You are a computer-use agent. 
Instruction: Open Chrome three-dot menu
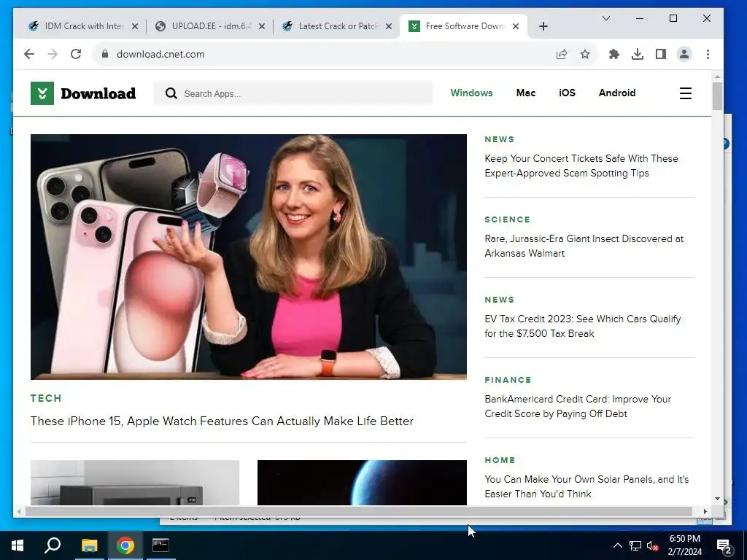708,54
